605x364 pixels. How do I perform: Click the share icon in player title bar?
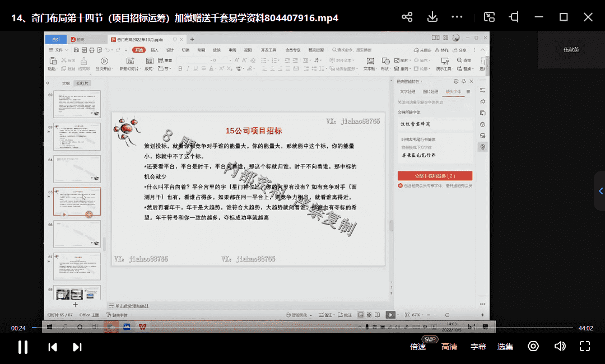[407, 17]
